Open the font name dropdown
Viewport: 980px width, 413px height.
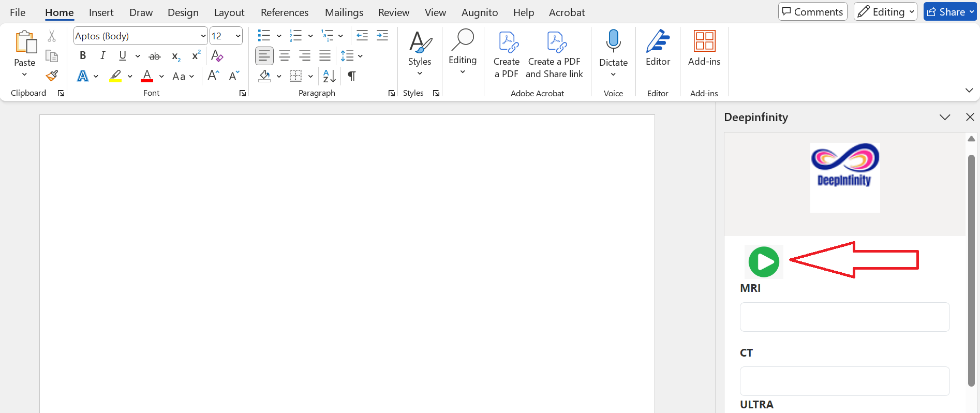tap(203, 36)
